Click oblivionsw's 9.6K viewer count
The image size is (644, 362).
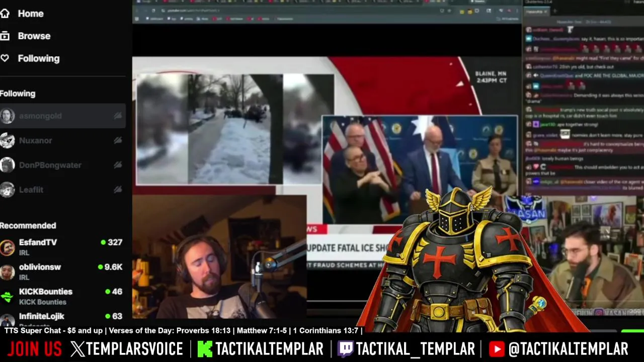click(x=110, y=267)
